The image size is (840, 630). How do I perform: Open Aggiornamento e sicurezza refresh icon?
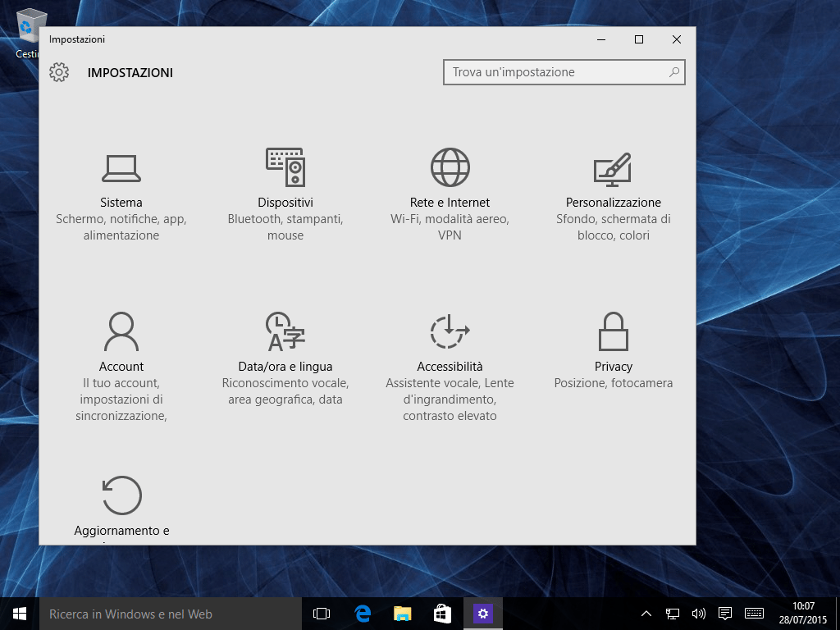[x=121, y=495]
